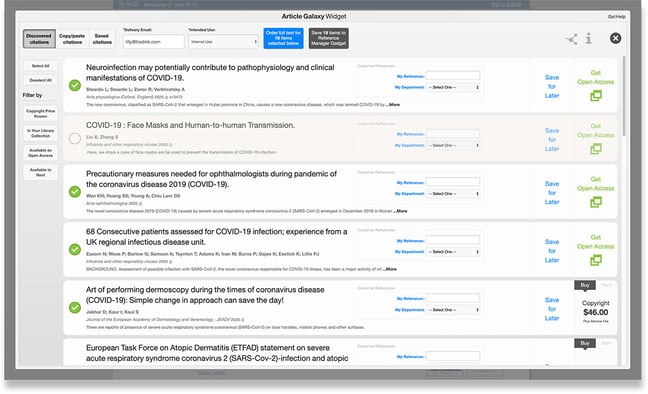This screenshot has width=648, height=394.
Task: Save the Face Masks article for later
Action: (x=552, y=140)
